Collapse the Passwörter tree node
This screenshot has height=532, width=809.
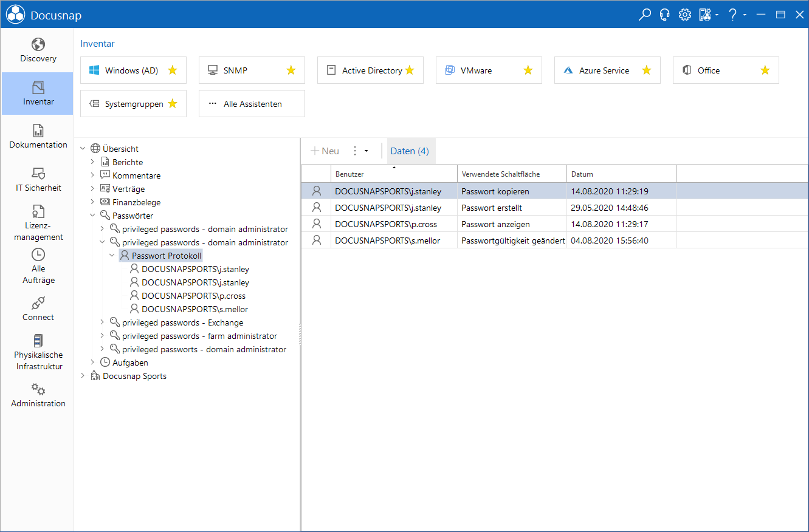click(x=93, y=216)
